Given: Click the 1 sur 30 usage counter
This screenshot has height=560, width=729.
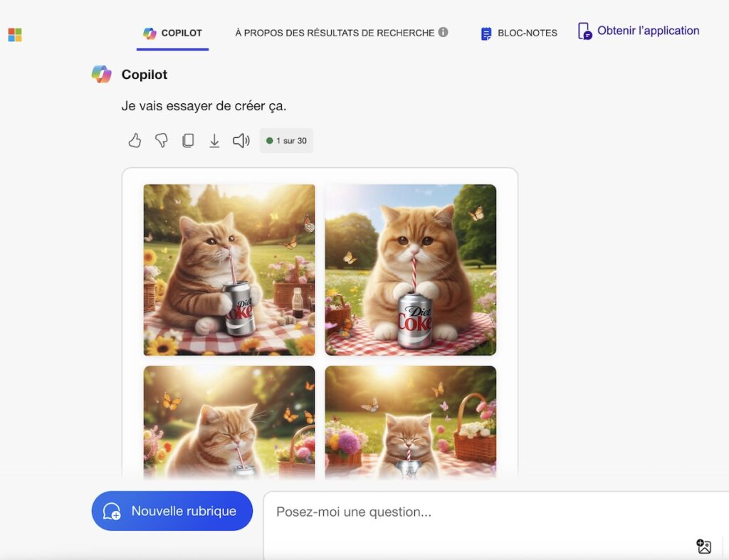Looking at the screenshot, I should click(286, 141).
